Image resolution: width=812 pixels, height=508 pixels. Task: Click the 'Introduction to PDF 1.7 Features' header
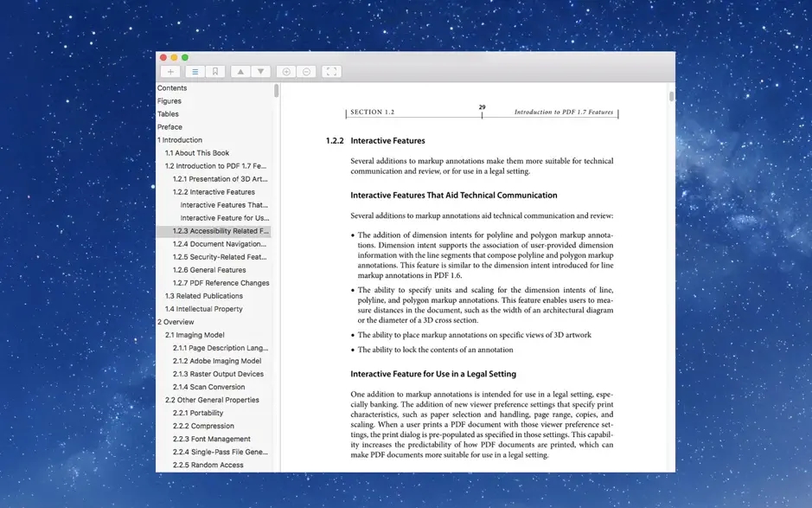coord(564,112)
